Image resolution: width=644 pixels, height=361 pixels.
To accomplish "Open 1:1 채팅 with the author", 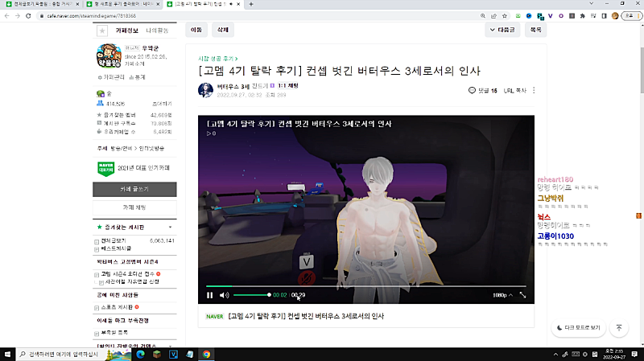I will [288, 86].
